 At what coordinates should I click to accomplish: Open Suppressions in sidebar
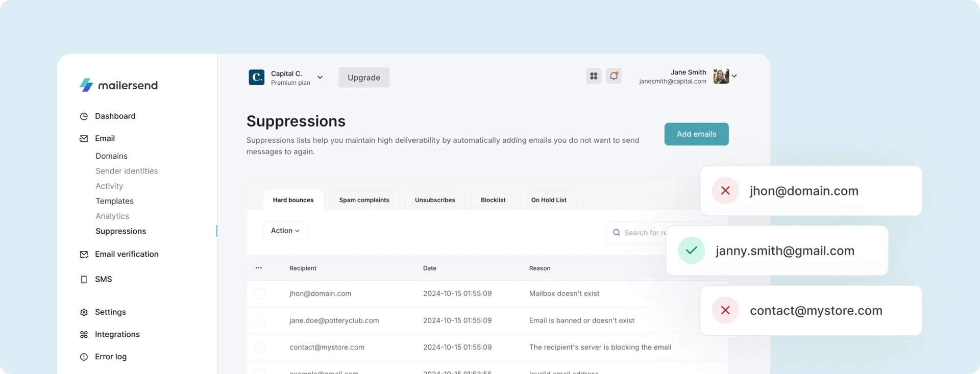pyautogui.click(x=121, y=231)
